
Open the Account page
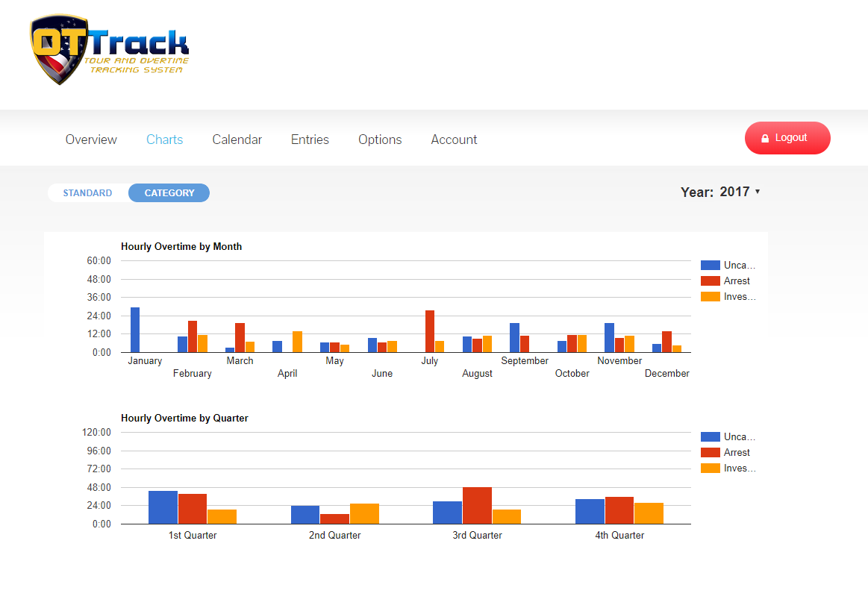454,140
